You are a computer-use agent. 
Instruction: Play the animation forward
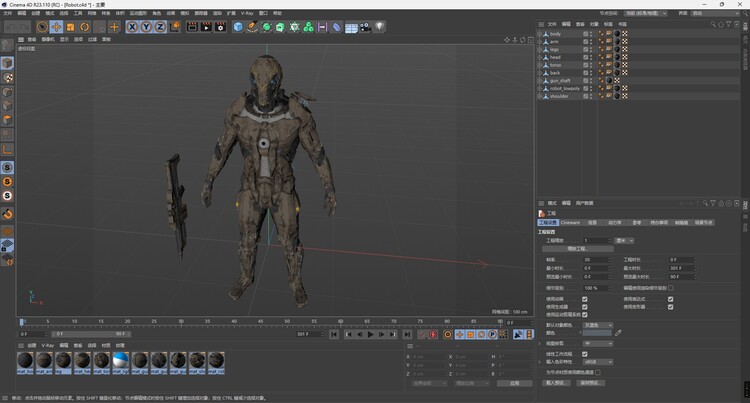click(370, 335)
